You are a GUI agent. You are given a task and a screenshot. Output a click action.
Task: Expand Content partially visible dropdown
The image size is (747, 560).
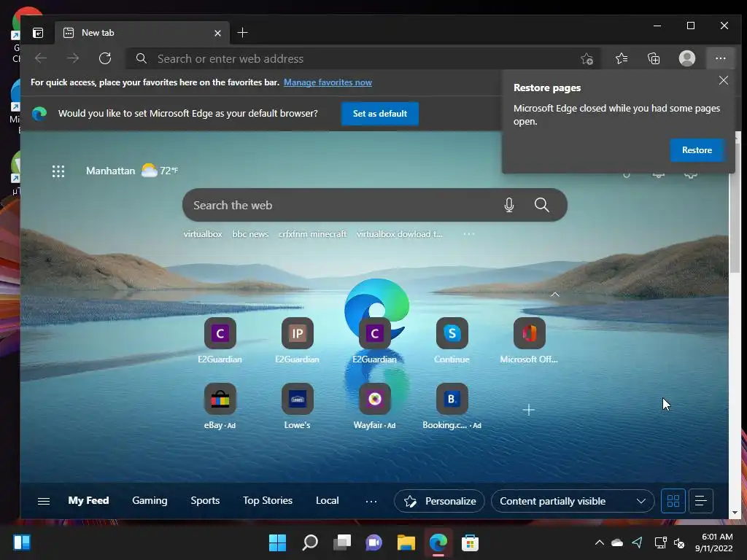pyautogui.click(x=572, y=501)
